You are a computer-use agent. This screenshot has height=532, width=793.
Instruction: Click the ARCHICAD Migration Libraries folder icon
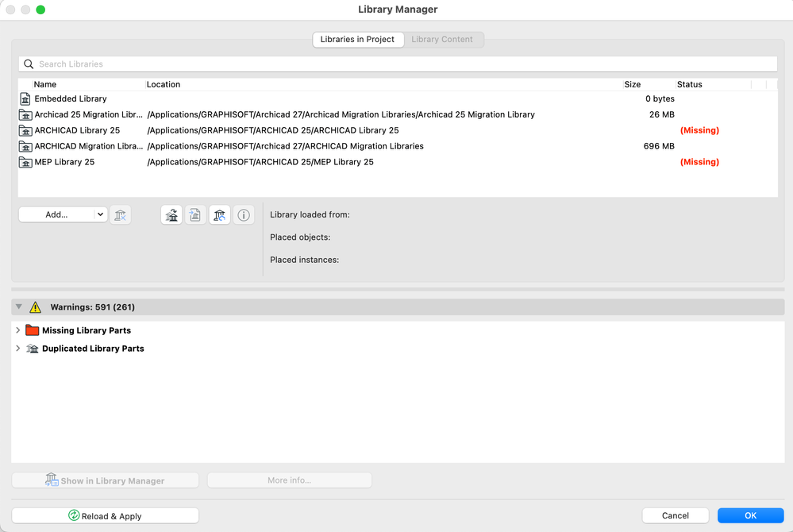tap(25, 146)
